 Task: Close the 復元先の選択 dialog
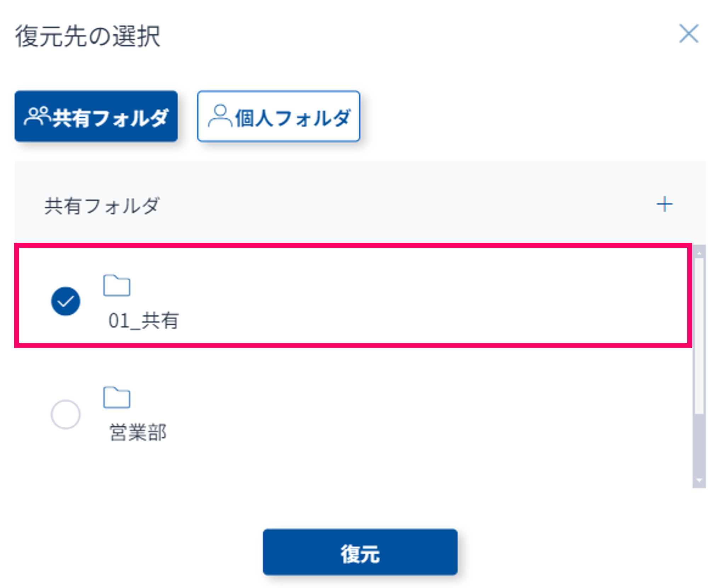[688, 34]
